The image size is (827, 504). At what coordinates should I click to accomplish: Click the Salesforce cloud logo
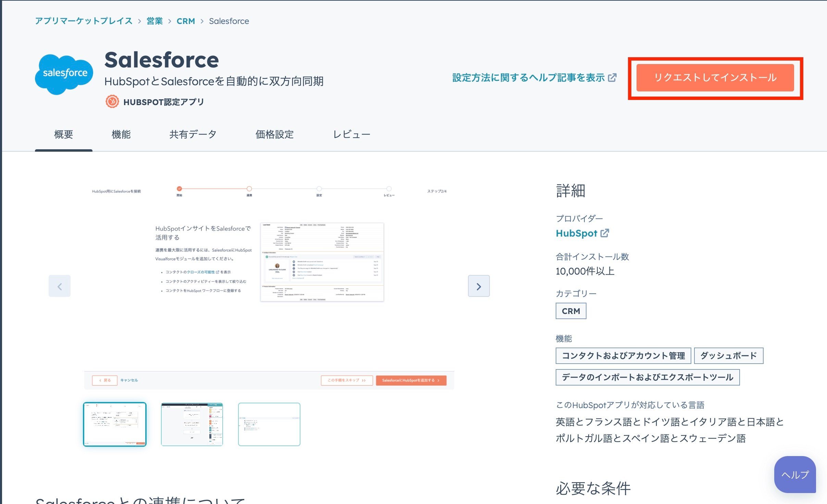(64, 74)
